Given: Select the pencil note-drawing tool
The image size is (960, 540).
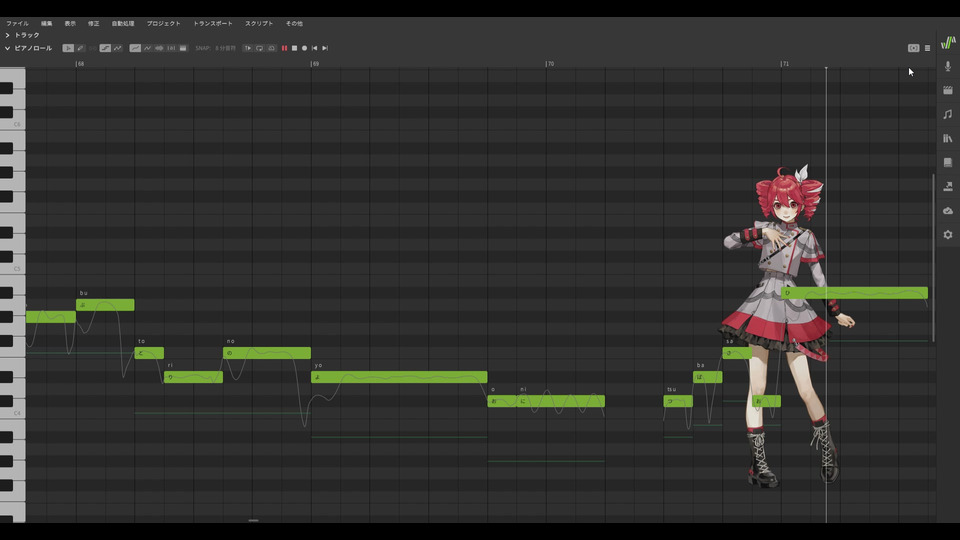Looking at the screenshot, I should coord(80,48).
